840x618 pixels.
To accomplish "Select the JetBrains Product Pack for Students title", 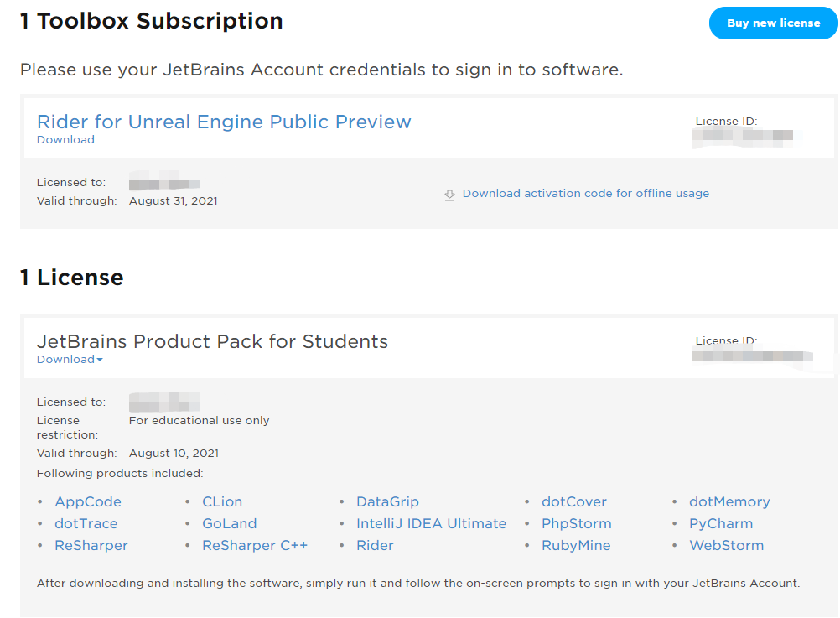I will (212, 341).
